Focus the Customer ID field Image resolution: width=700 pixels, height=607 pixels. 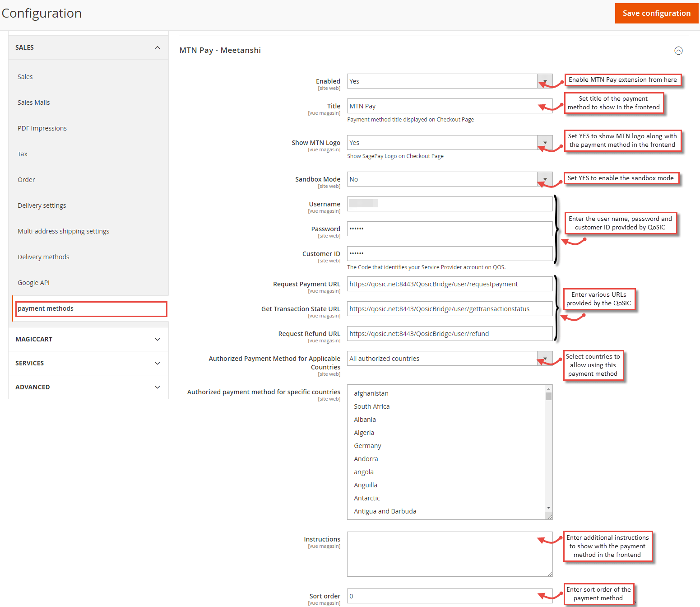click(450, 254)
